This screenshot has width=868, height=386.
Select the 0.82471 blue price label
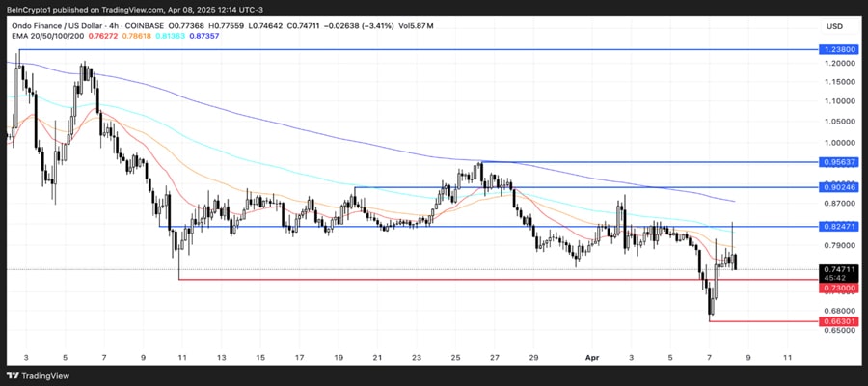click(840, 226)
